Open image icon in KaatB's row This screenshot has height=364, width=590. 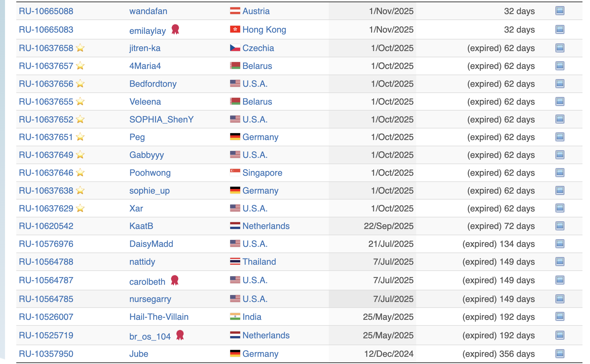click(x=560, y=226)
